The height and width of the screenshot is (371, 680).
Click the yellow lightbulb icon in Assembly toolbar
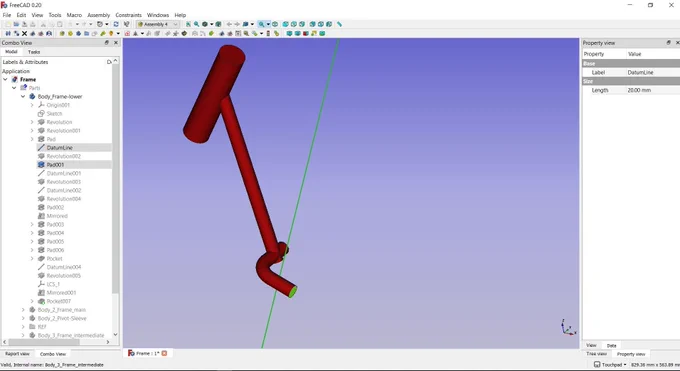click(x=111, y=33)
